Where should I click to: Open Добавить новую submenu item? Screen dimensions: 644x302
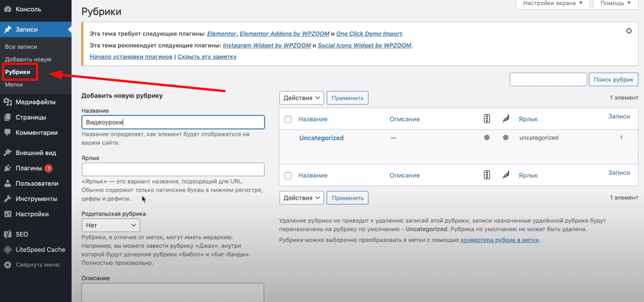pyautogui.click(x=28, y=59)
